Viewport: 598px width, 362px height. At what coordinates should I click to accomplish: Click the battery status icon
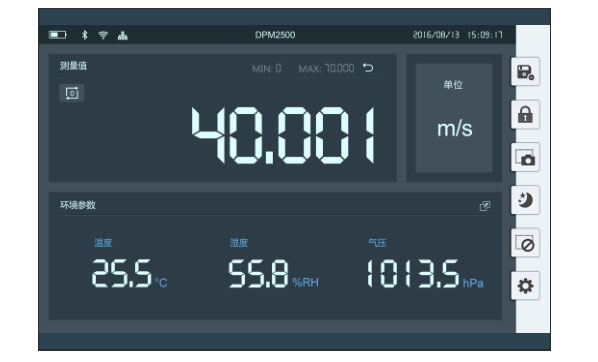pyautogui.click(x=58, y=35)
